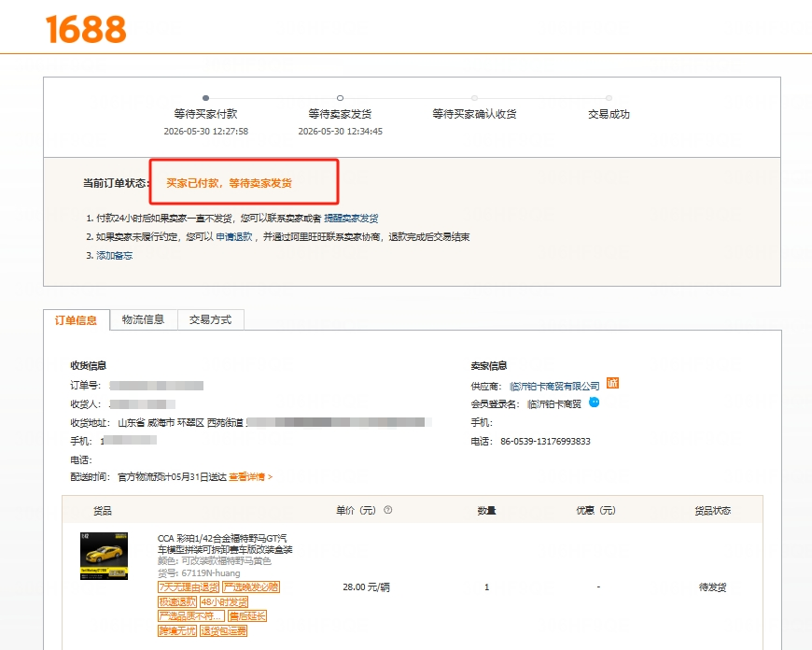Click the status text 买家已付款，等待卖家发货
This screenshot has width=812, height=650.
(229, 183)
